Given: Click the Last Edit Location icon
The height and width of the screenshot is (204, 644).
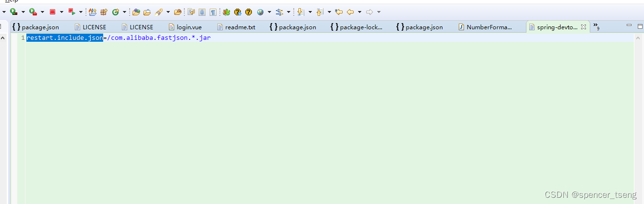Looking at the screenshot, I should pos(339,12).
